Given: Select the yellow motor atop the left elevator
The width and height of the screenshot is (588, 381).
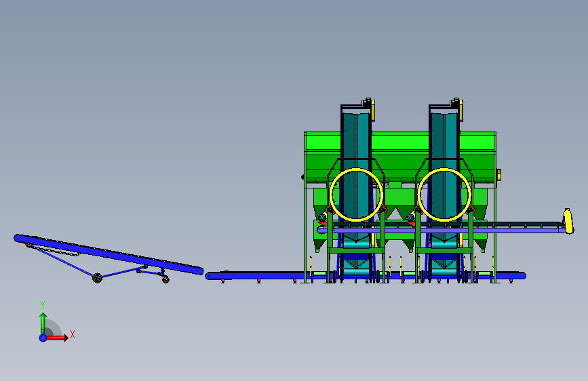Looking at the screenshot, I should [373, 111].
